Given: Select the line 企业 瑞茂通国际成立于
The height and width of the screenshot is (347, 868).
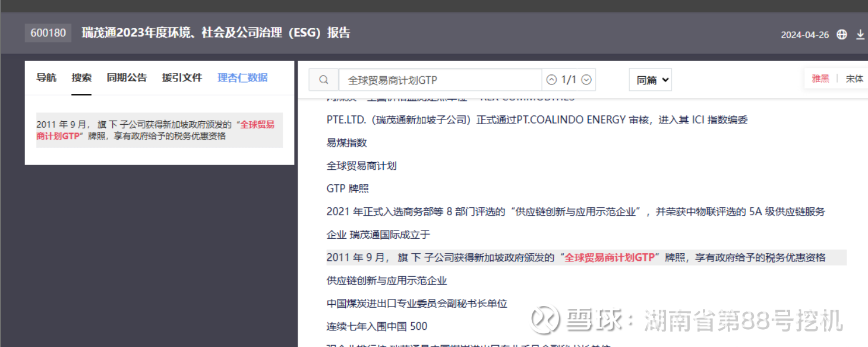Looking at the screenshot, I should point(378,235).
